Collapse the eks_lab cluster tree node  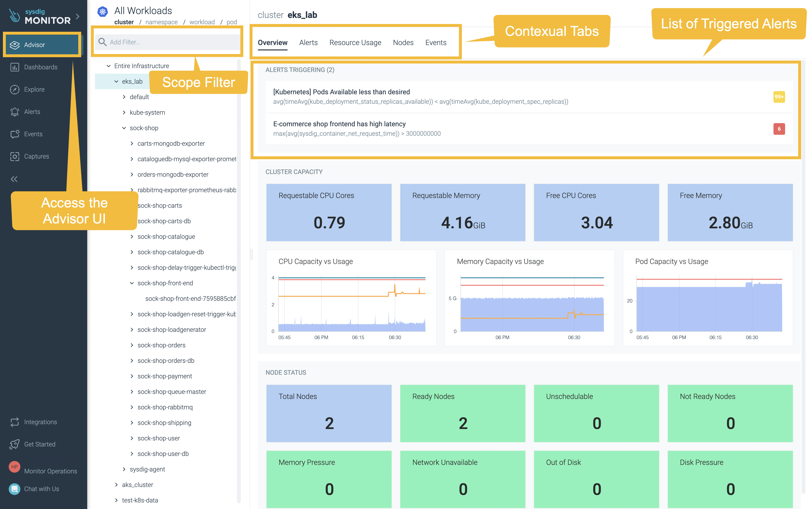[116, 81]
